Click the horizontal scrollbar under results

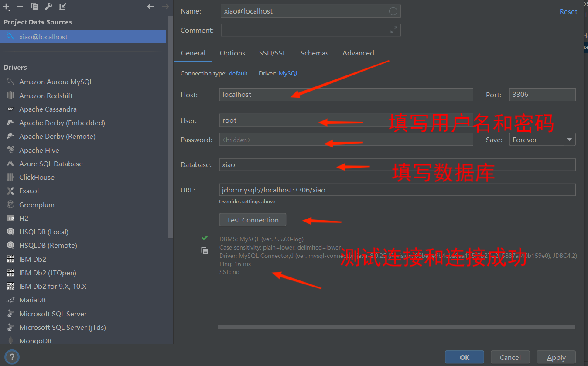(396, 327)
